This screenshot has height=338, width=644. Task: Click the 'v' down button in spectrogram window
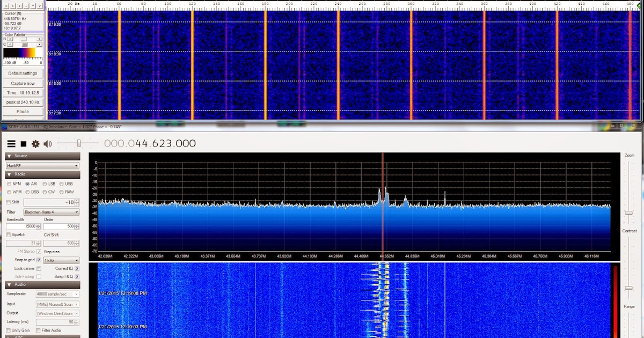click(x=40, y=6)
